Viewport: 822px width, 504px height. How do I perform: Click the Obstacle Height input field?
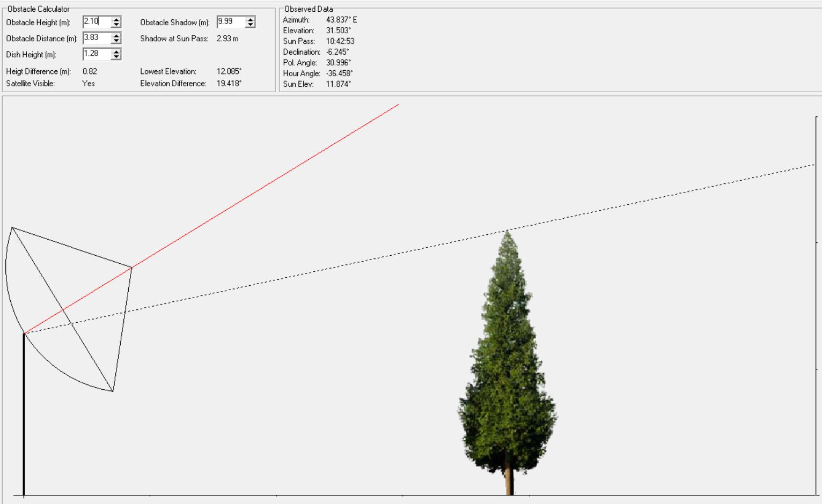click(97, 22)
